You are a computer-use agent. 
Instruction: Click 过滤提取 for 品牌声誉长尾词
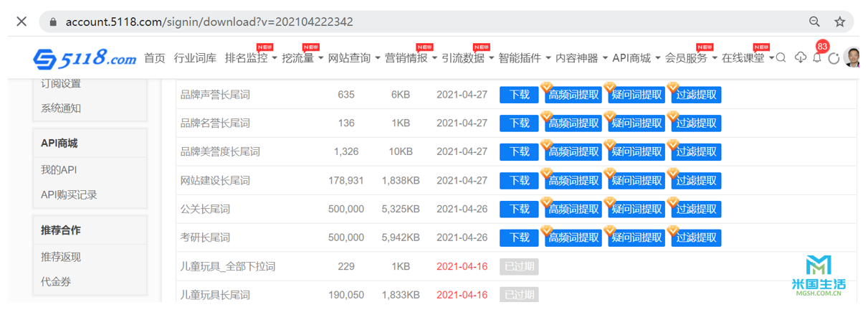click(x=696, y=95)
